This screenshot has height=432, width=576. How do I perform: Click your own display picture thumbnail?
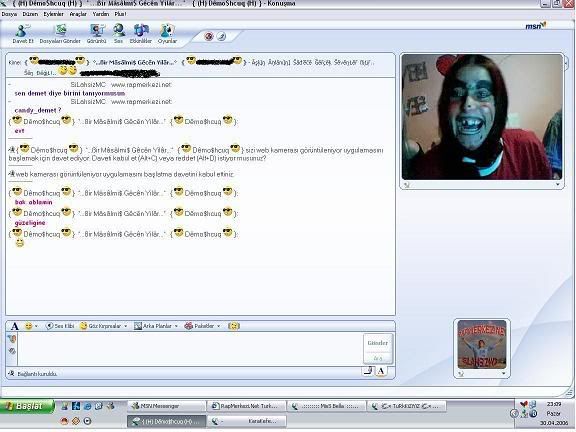coord(482,344)
